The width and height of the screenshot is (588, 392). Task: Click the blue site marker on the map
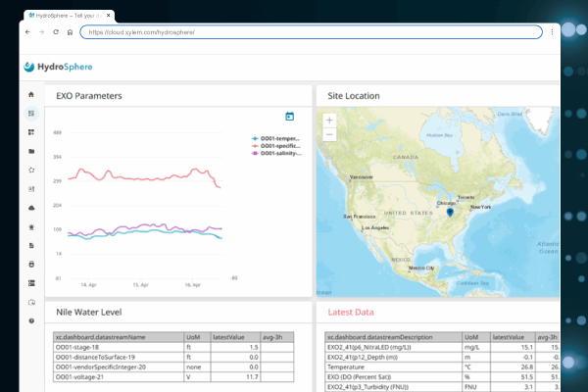pos(450,213)
